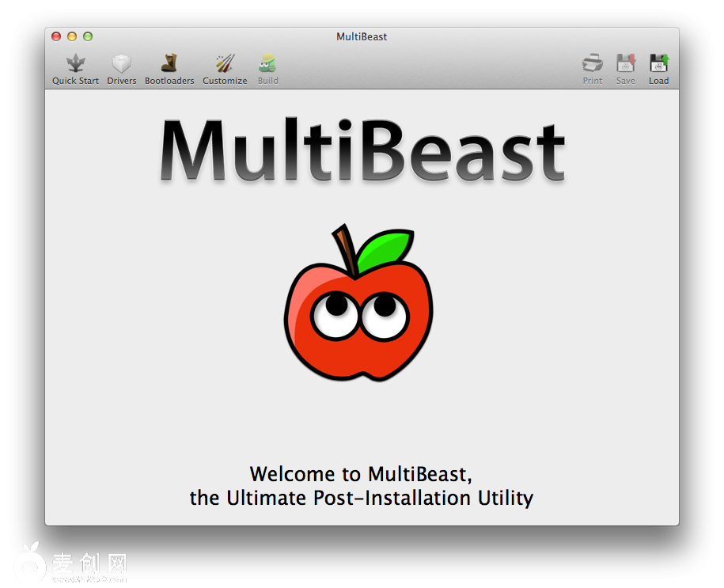Image resolution: width=724 pixels, height=588 pixels.
Task: Click the green zoom button
Action: click(87, 36)
